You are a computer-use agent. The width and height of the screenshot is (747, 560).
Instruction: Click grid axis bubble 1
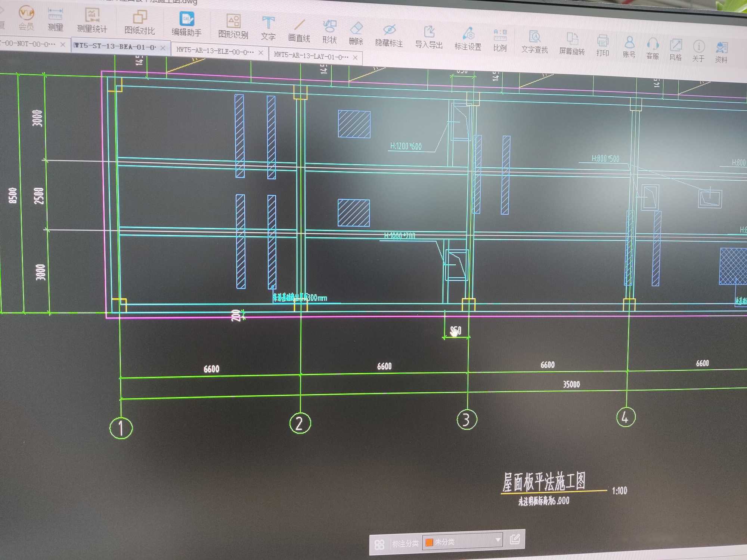coord(121,428)
